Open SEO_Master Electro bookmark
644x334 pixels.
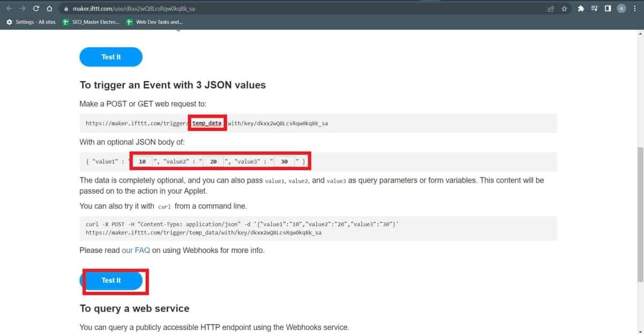click(x=91, y=22)
